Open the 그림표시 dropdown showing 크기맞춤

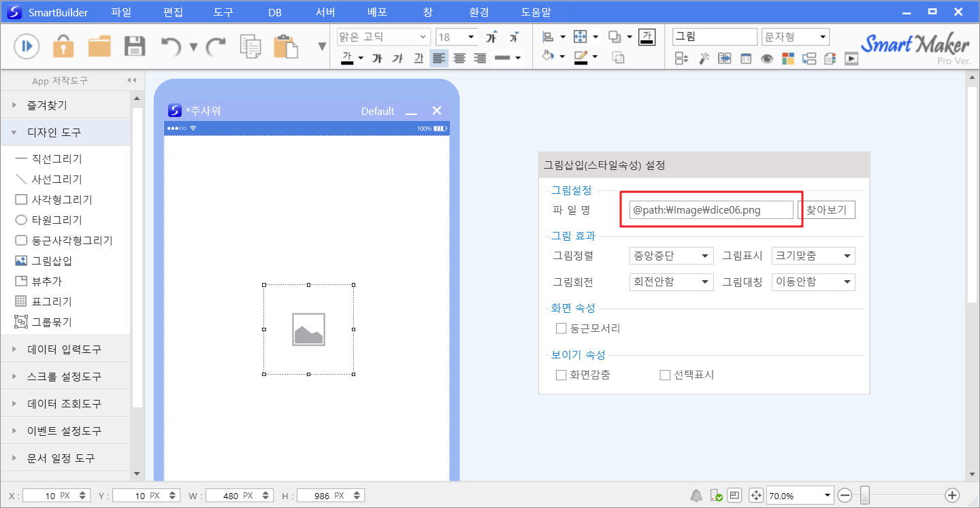tap(813, 256)
